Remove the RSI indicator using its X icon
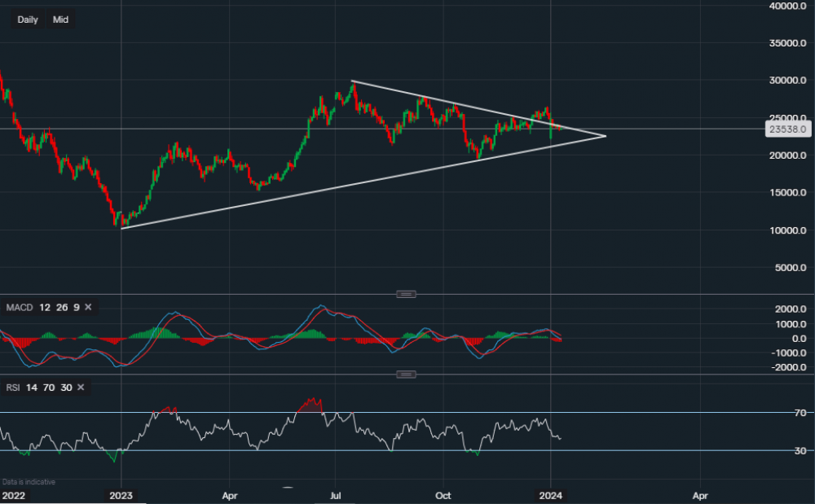Screen dimensions: 815x504 click(x=79, y=388)
